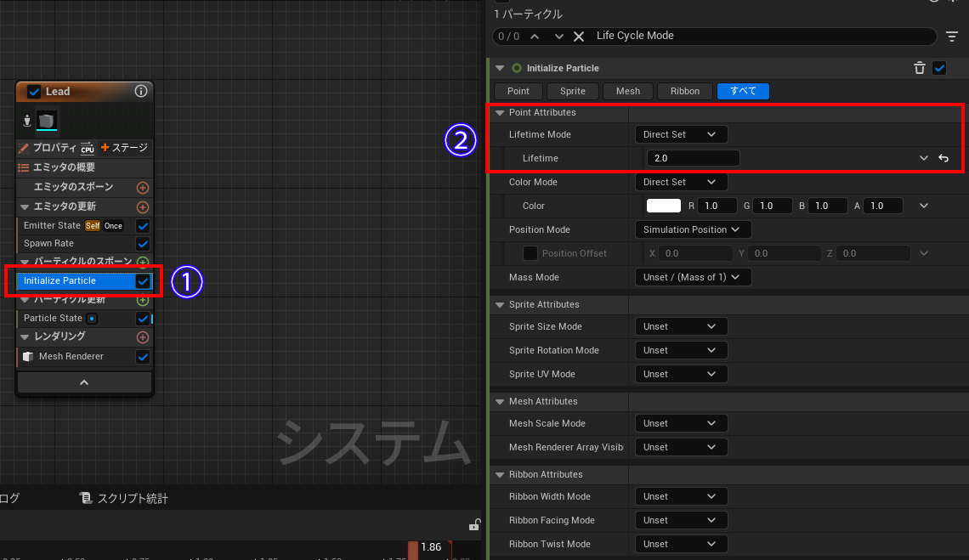Switch to the Sprite filter tab
The image size is (969, 560).
coord(572,91)
